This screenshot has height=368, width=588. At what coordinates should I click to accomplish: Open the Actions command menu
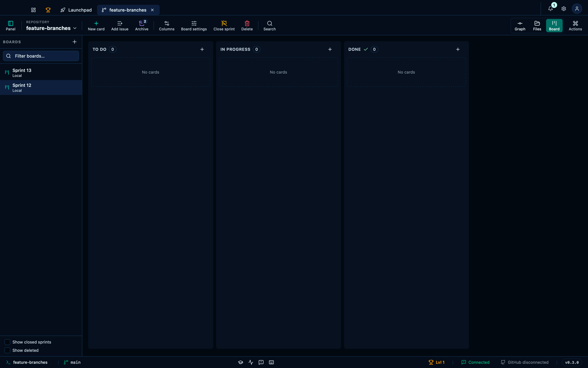pyautogui.click(x=575, y=26)
